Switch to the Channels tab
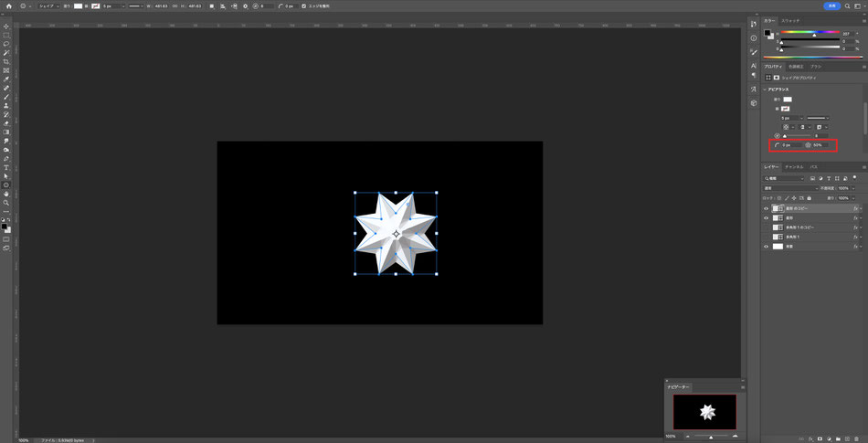The height and width of the screenshot is (443, 868). pyautogui.click(x=794, y=166)
